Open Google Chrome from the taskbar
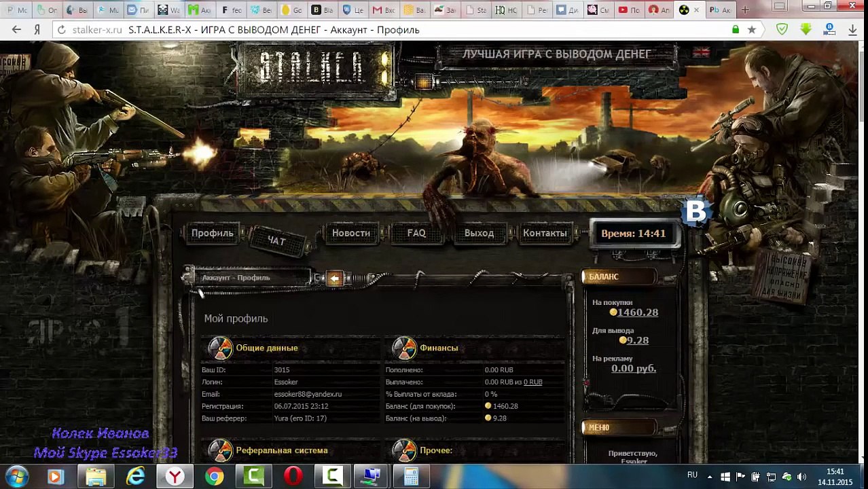Screen dimensions: 868x489 (x=215, y=477)
